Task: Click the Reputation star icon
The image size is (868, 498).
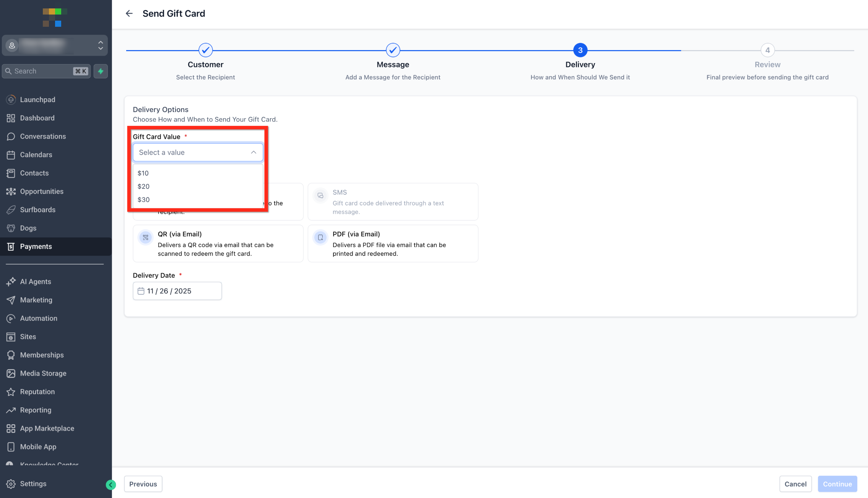Action: point(11,392)
